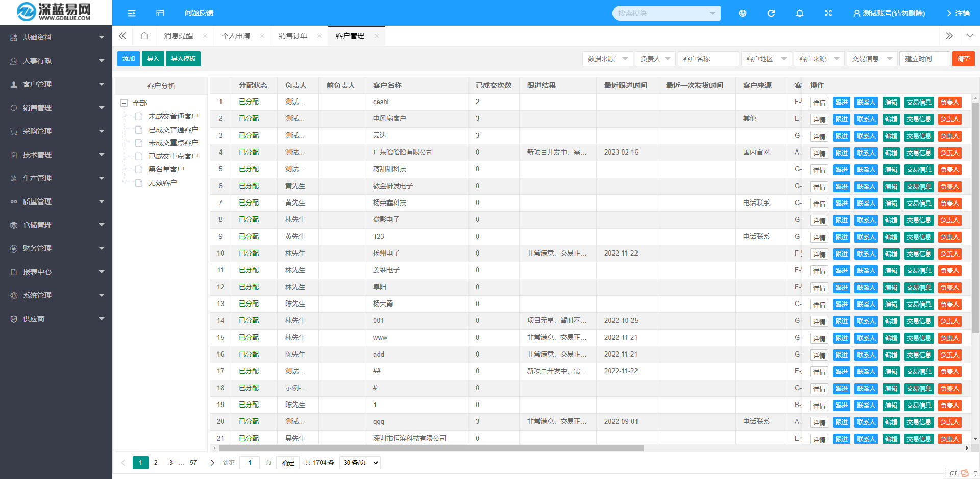
Task: Click the orange 清空 button
Action: pos(964,59)
